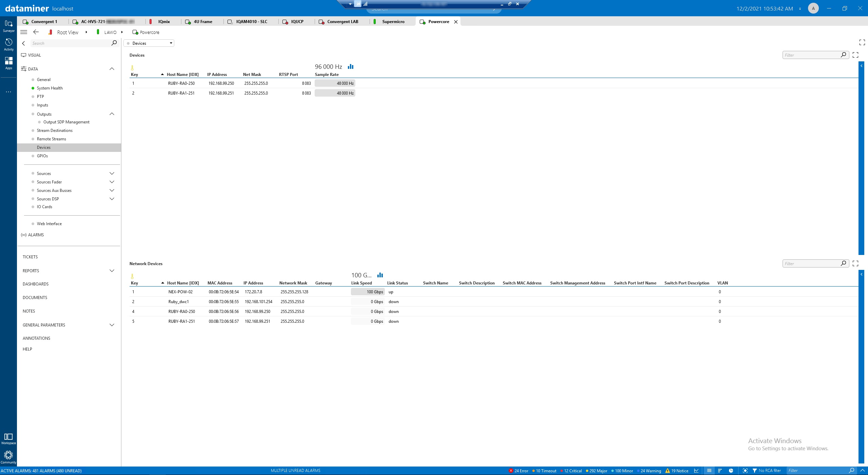868x475 pixels.
Task: Open alarm trend graph in status bar
Action: [696, 471]
